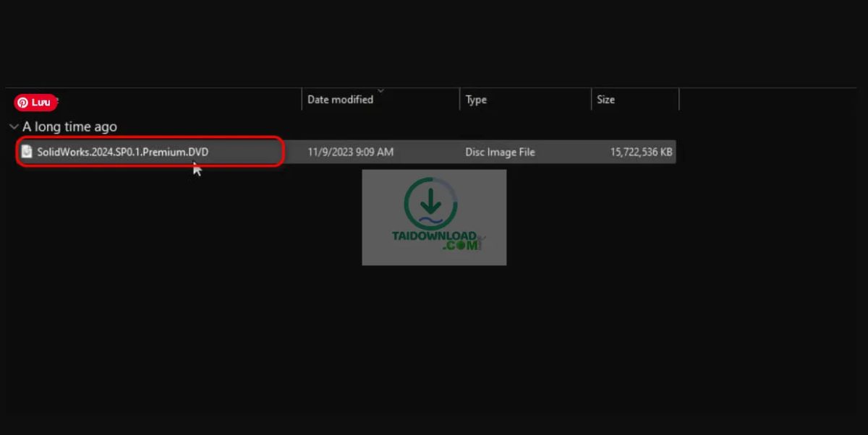
Task: Click the 15,722,536 KB size value
Action: (x=642, y=152)
